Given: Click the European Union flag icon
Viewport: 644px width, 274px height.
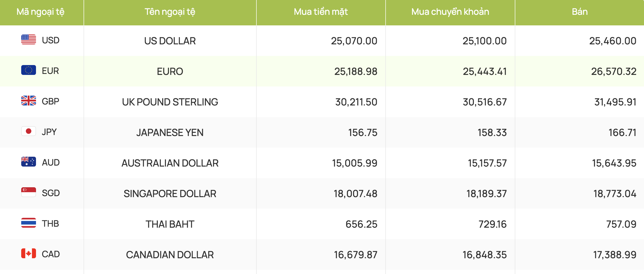Looking at the screenshot, I should 29,70.
